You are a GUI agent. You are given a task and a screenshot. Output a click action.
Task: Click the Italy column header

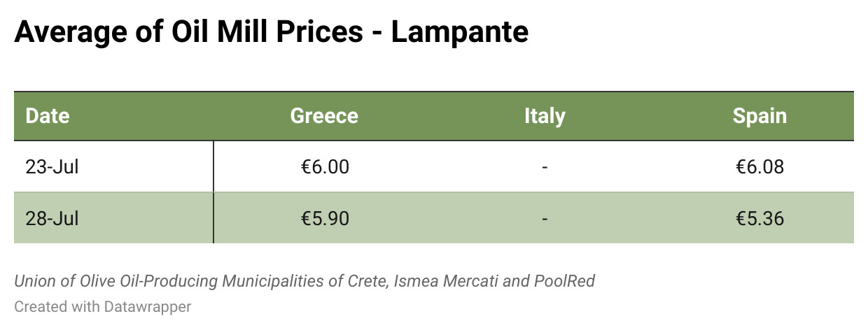pos(544,116)
